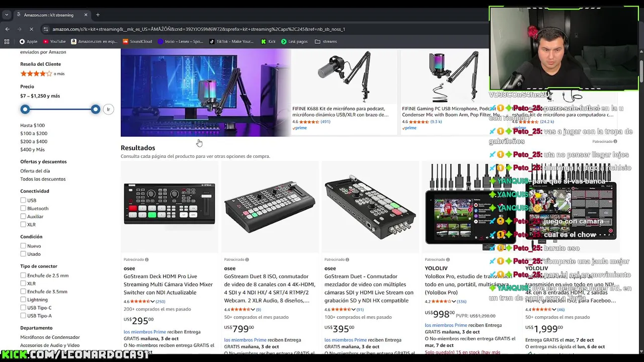Open YoloBox Pro title link
Image resolution: width=644 pixels, height=362 pixels.
pos(468,284)
